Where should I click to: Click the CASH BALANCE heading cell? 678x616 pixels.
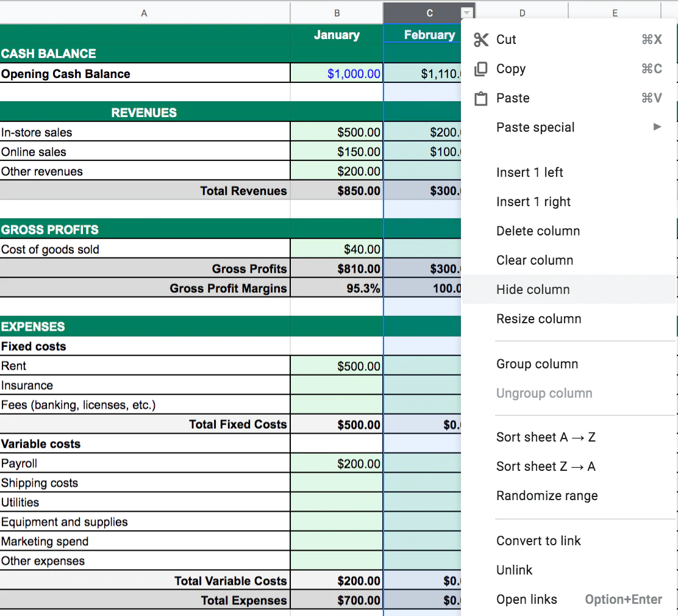click(x=145, y=53)
